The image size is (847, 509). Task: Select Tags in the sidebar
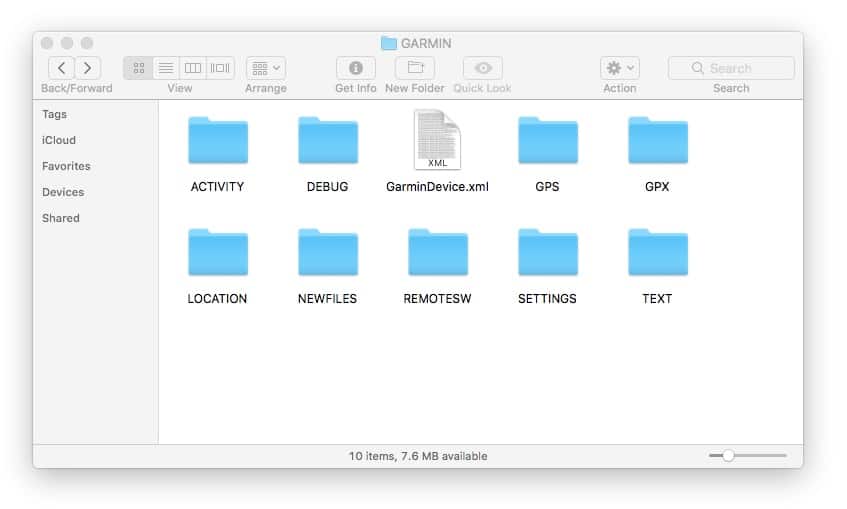click(55, 114)
